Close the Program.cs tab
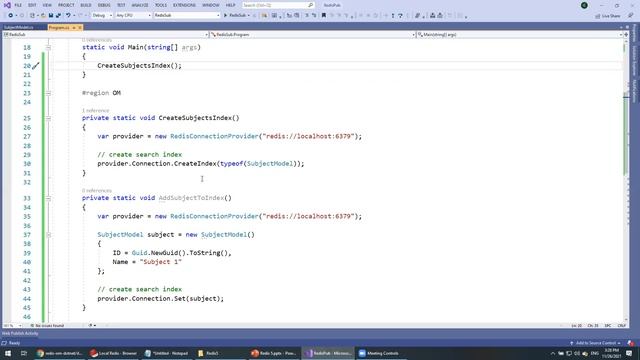 [x=80, y=27]
